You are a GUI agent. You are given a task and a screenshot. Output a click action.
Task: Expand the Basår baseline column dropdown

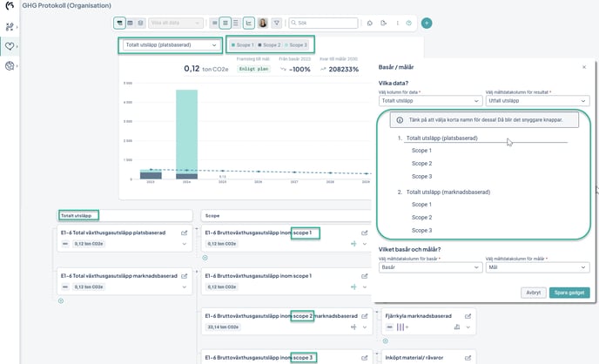(x=429, y=267)
